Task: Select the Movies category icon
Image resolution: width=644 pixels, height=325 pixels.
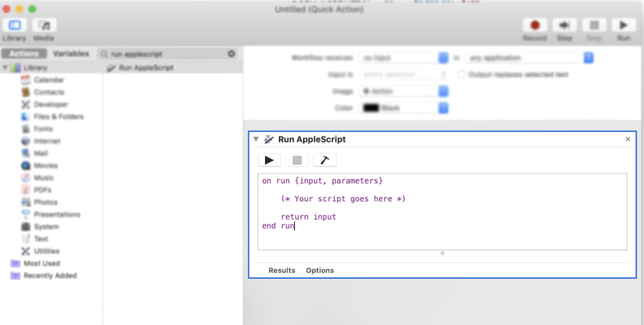Action: pos(26,165)
